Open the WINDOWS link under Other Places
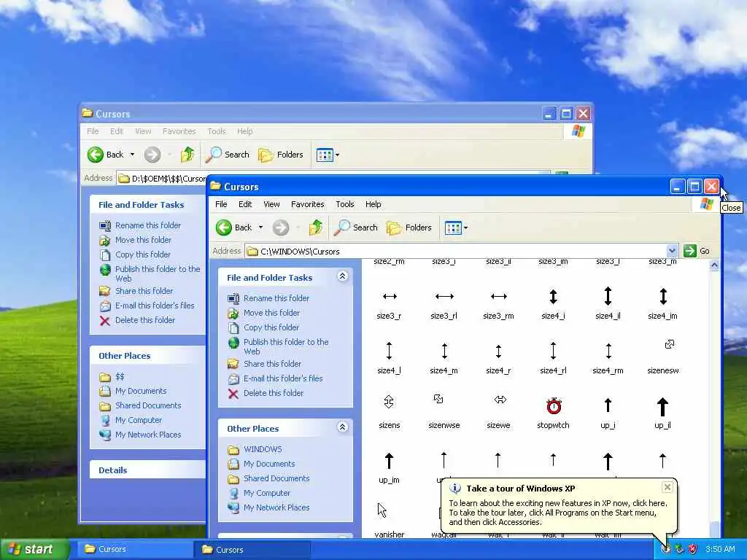This screenshot has width=747, height=560. tap(263, 449)
